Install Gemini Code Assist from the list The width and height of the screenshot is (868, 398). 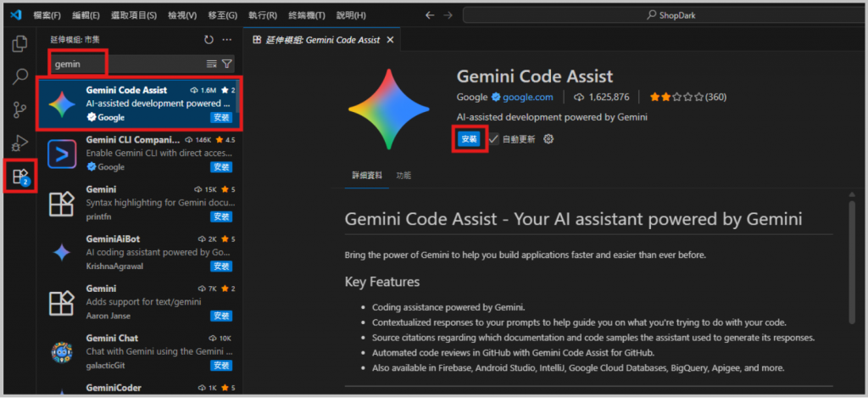pyautogui.click(x=221, y=117)
